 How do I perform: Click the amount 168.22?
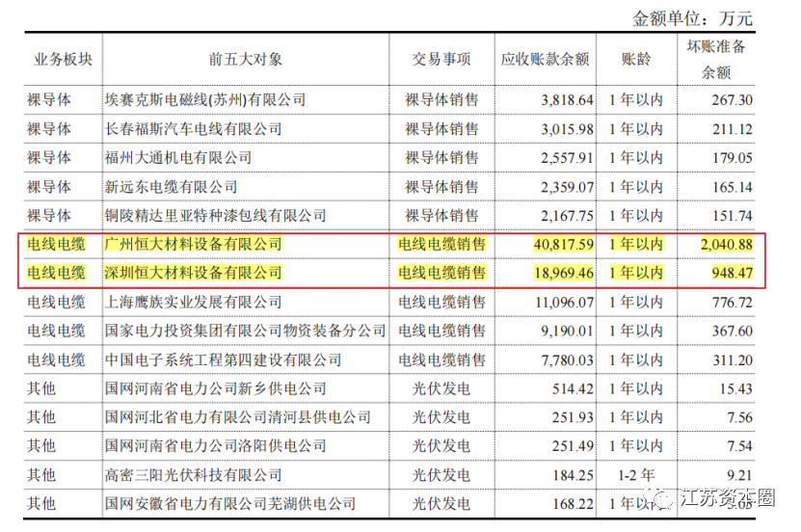click(573, 504)
